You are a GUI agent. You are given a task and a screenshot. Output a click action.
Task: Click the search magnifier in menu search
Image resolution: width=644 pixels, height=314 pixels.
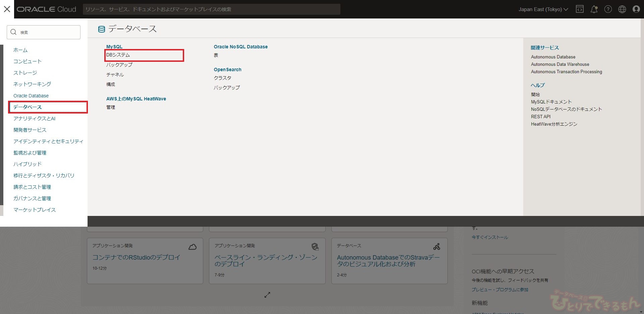[13, 32]
